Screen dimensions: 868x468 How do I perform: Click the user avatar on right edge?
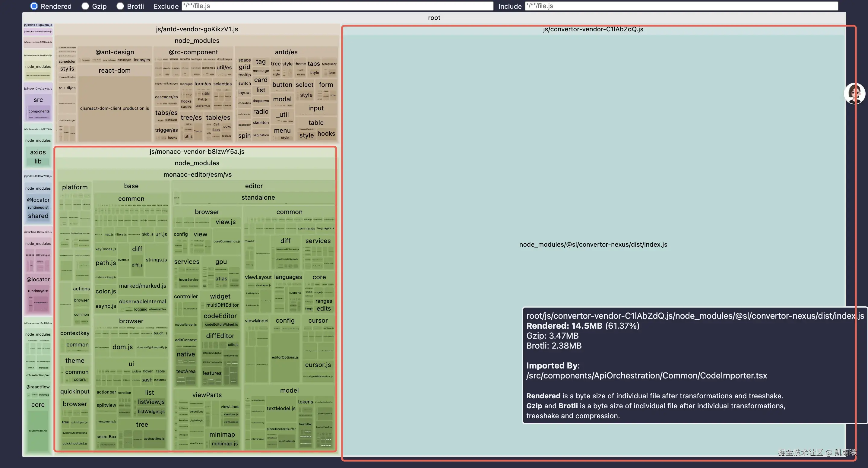(854, 93)
